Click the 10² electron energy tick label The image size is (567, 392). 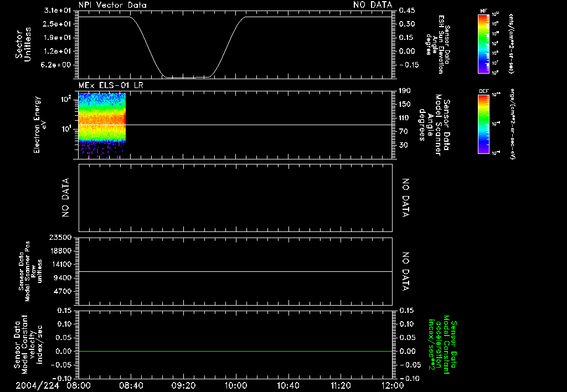67,99
